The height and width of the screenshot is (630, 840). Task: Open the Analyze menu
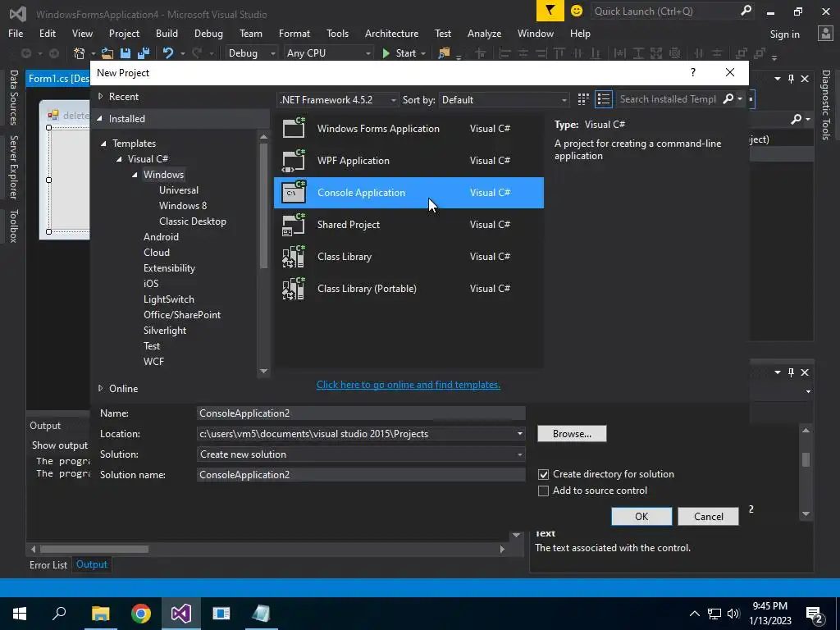pos(484,33)
